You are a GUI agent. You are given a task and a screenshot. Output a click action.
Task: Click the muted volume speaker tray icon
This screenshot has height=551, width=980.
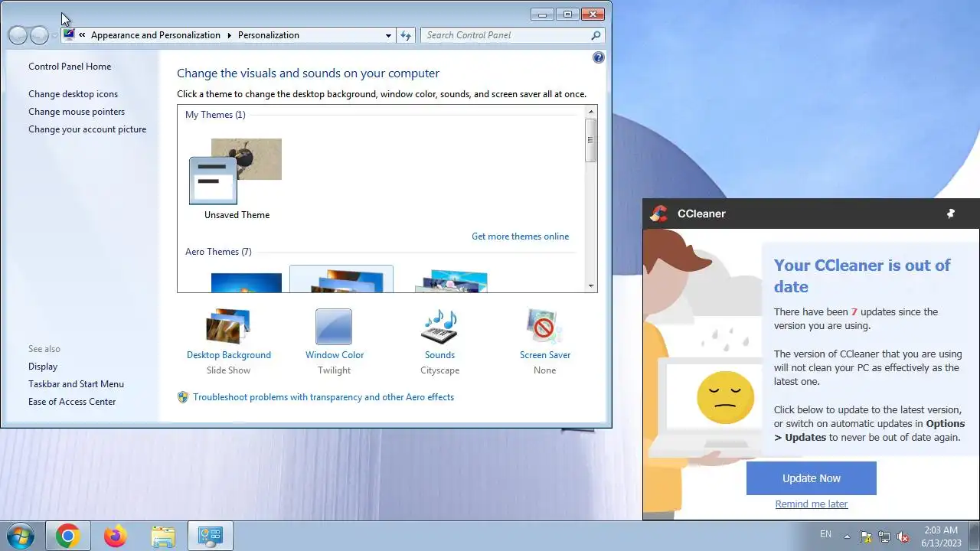point(903,536)
